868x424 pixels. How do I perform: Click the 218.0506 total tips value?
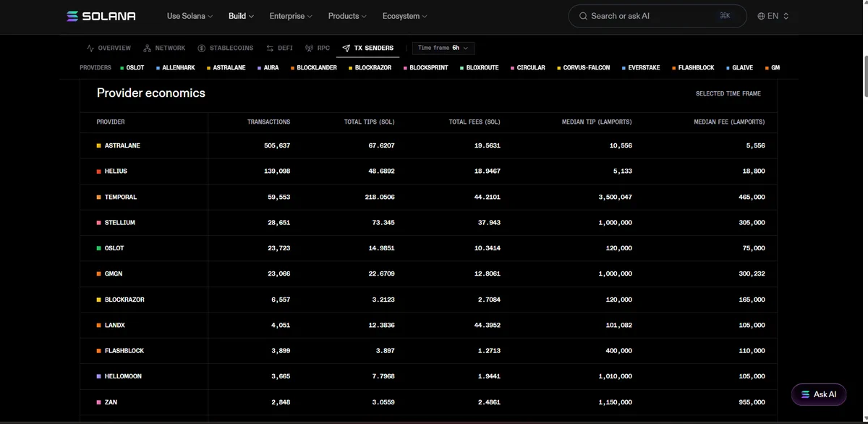pos(380,197)
